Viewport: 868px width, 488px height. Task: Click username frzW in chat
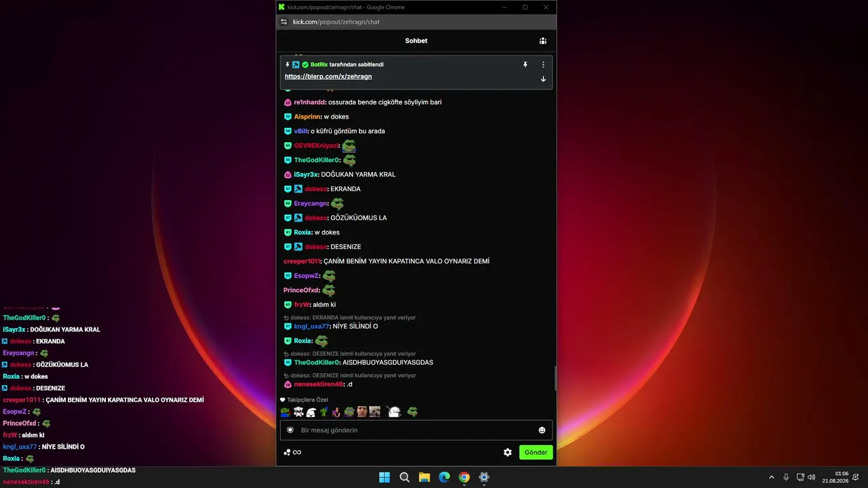pyautogui.click(x=301, y=304)
